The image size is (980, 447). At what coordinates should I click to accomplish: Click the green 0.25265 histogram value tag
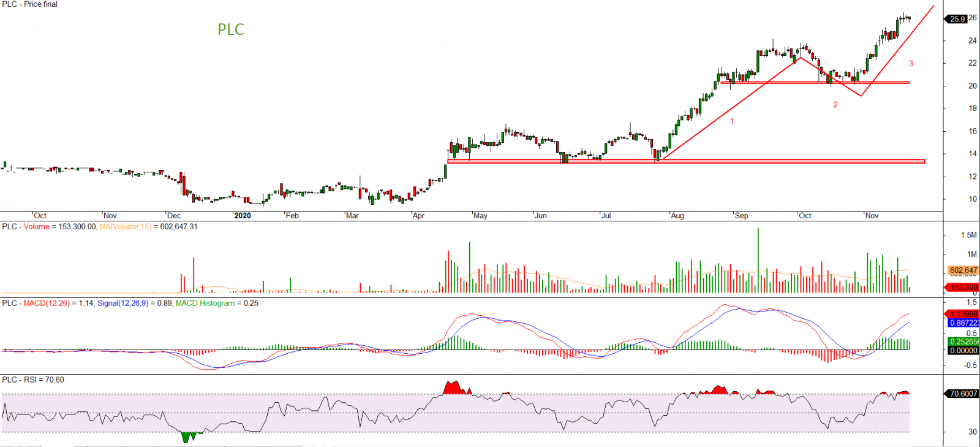[963, 342]
